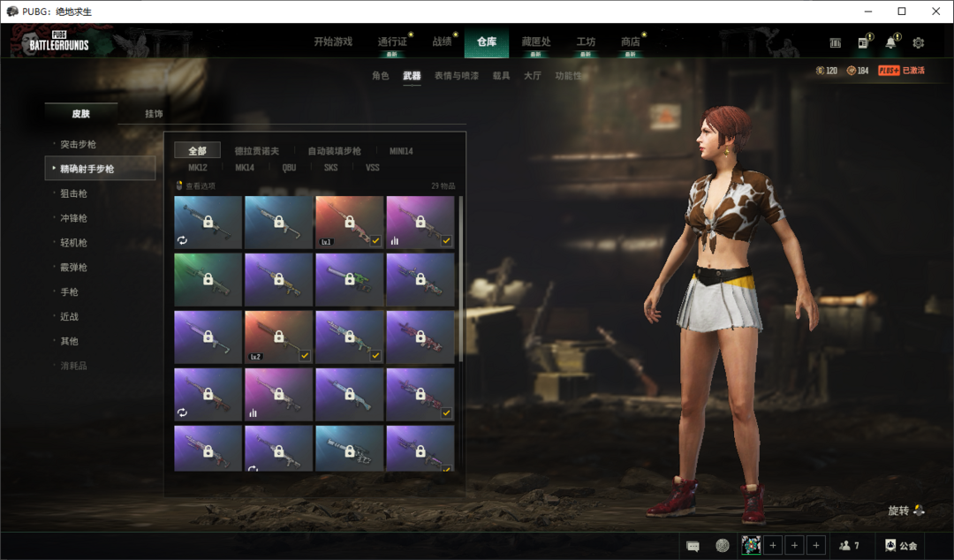Toggle the checkmark on the Lv.1 orange skin
Image resolution: width=954 pixels, height=560 pixels.
(x=375, y=240)
